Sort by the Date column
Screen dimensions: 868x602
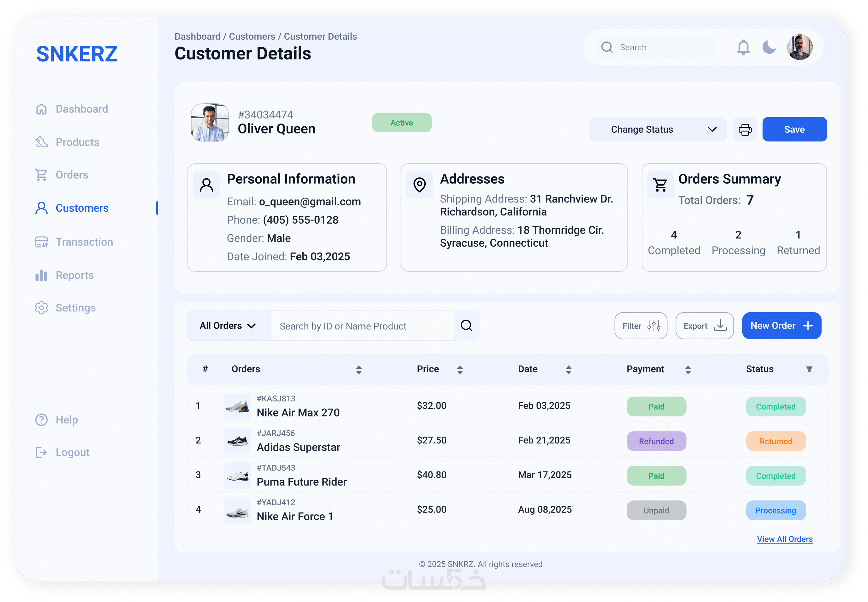[568, 370]
